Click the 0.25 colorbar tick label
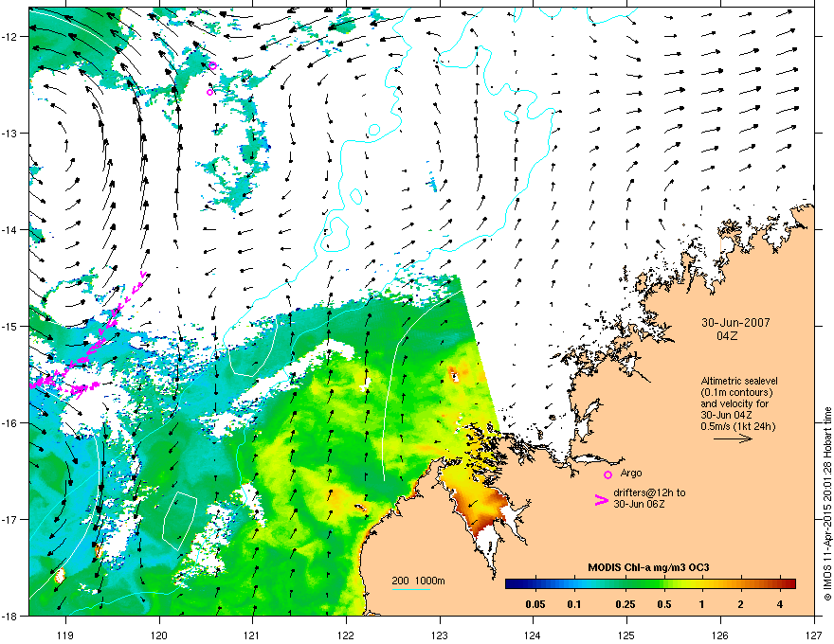834x644 pixels. [625, 604]
